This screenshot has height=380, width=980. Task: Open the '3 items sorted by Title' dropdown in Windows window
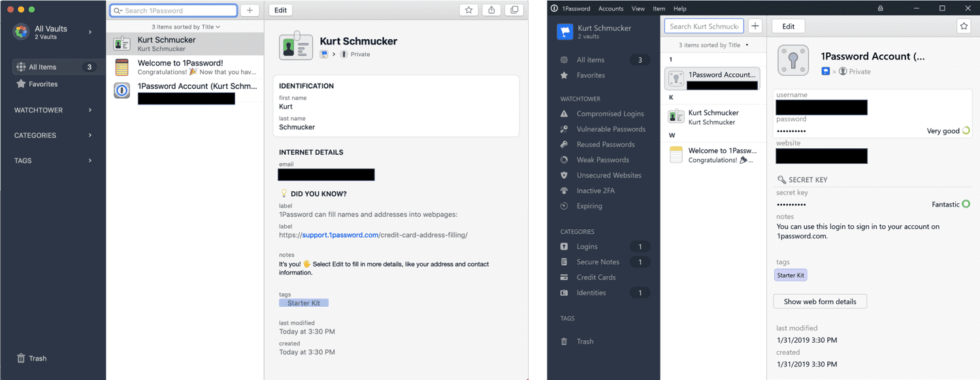tap(713, 45)
